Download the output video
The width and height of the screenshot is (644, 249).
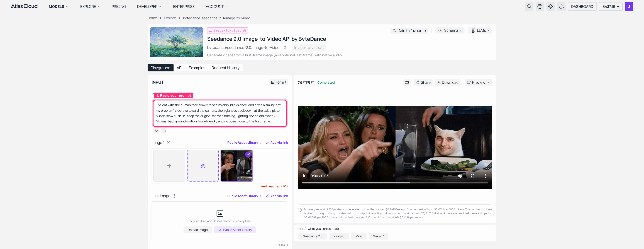(x=448, y=82)
